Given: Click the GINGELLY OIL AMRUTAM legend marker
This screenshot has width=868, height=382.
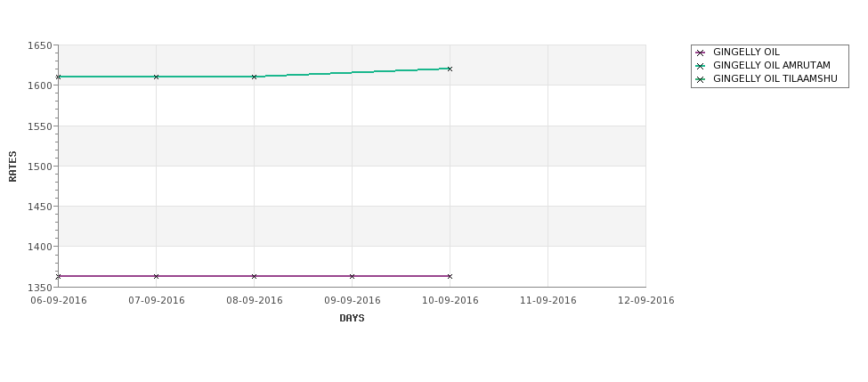Looking at the screenshot, I should 701,66.
